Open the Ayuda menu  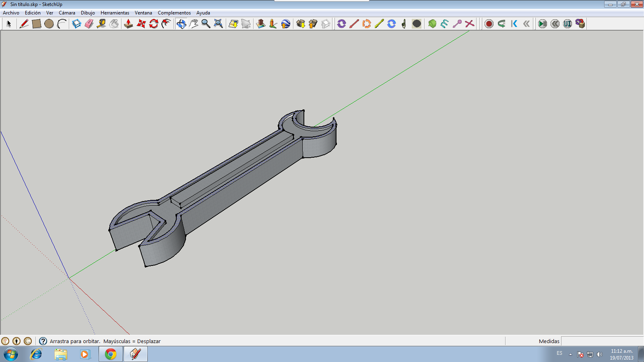(203, 13)
